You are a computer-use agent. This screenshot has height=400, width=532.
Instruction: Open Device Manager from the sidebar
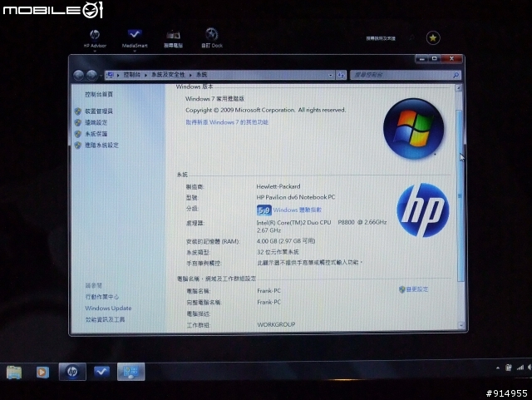click(99, 111)
